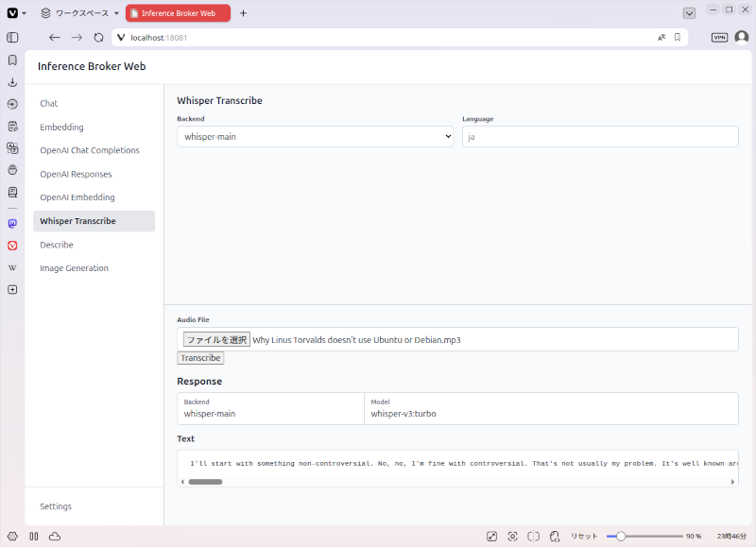Screen dimensions: 756x547
Task: Go forward to next page
Action: 77,38
